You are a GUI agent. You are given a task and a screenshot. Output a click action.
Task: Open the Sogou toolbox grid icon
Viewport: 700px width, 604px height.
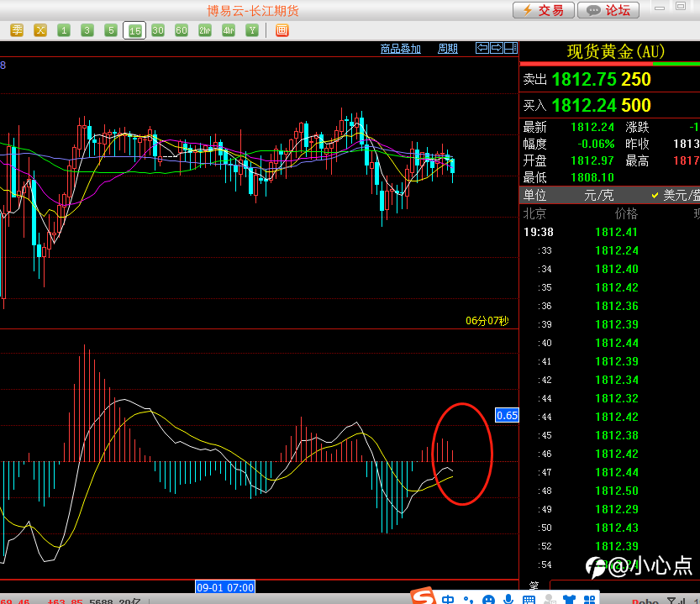tap(589, 600)
